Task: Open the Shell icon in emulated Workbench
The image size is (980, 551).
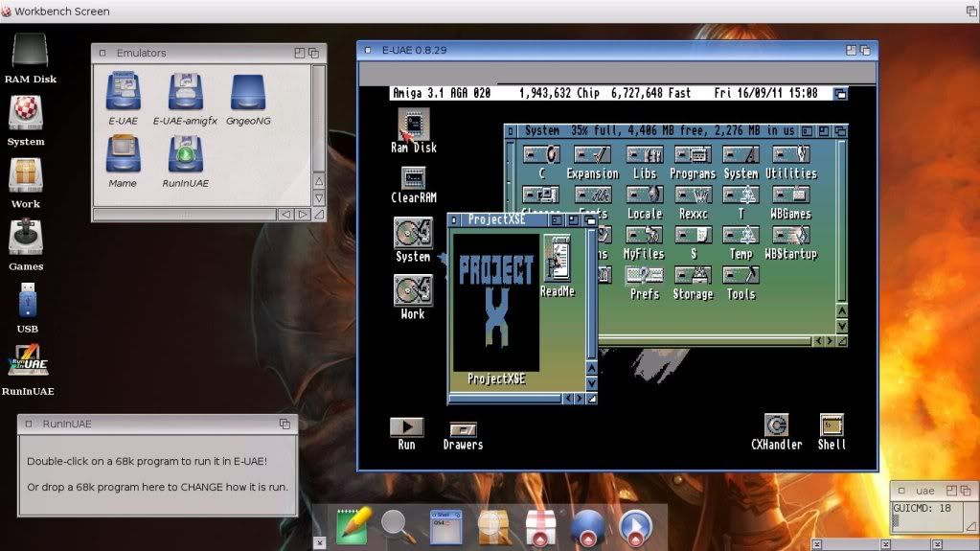Action: click(832, 425)
